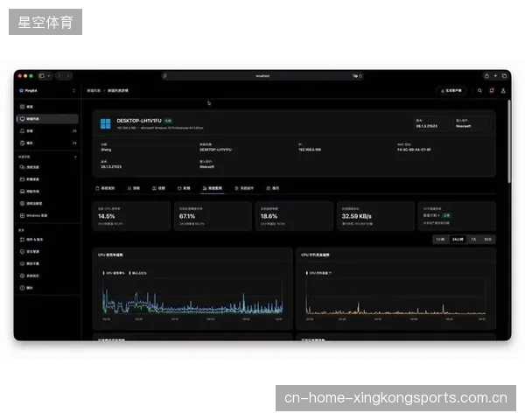Image resolution: width=525 pixels, height=420 pixels.
Task: Select the monitor icon device list item
Action: [x=47, y=119]
